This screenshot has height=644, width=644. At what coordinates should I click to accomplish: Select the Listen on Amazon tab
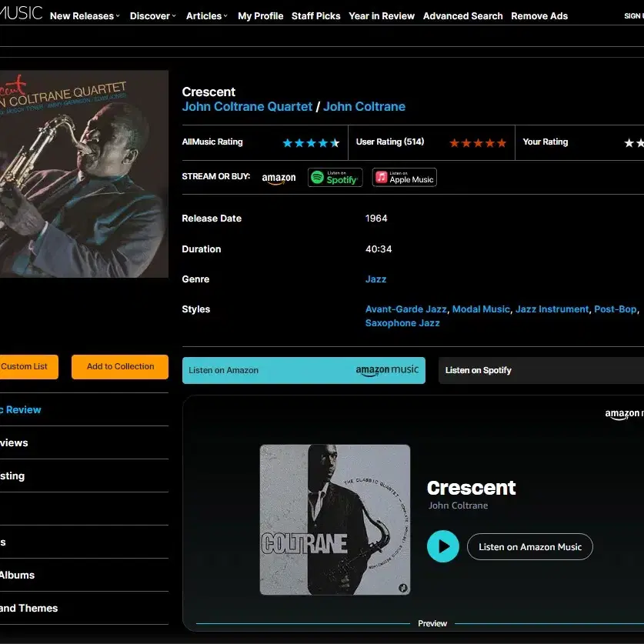[303, 370]
